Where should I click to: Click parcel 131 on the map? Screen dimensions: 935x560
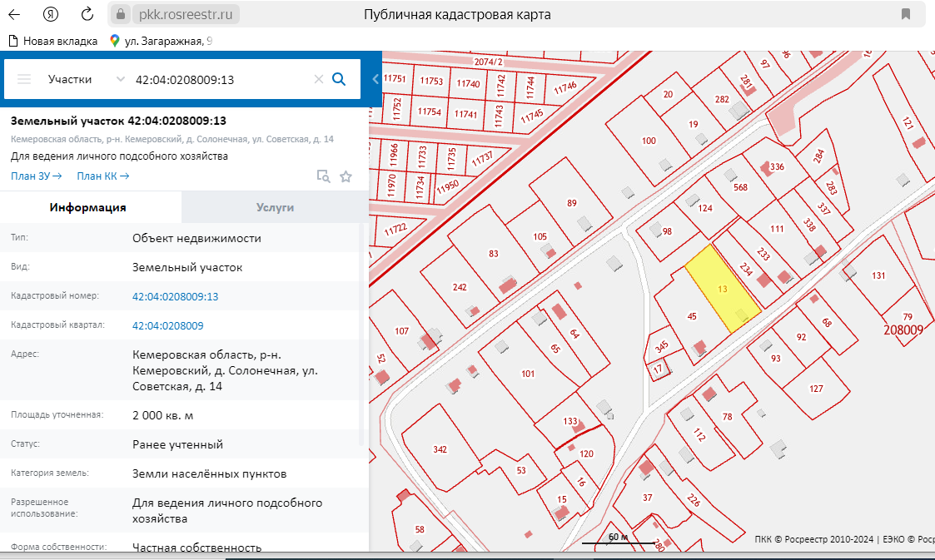click(878, 275)
